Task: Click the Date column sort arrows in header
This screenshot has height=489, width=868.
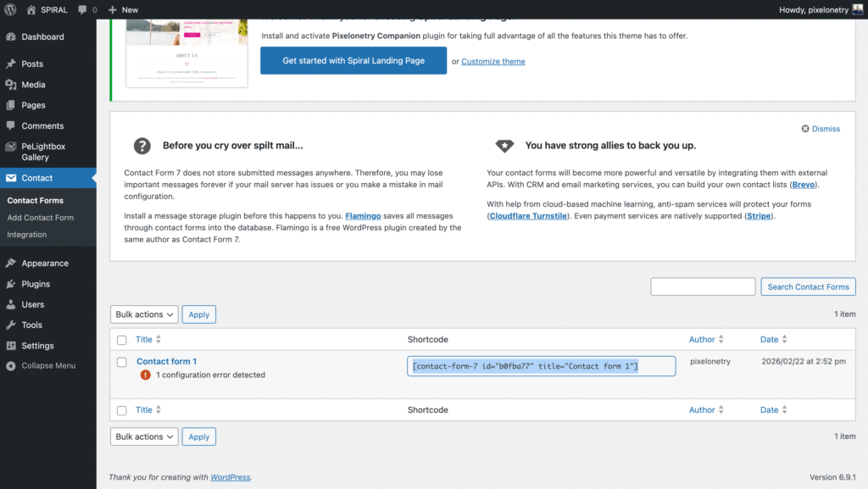Action: [x=786, y=340]
